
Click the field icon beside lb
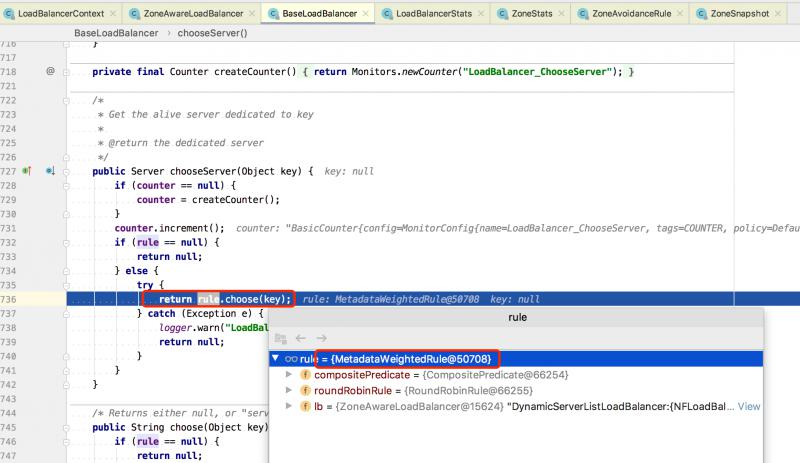[x=305, y=406]
